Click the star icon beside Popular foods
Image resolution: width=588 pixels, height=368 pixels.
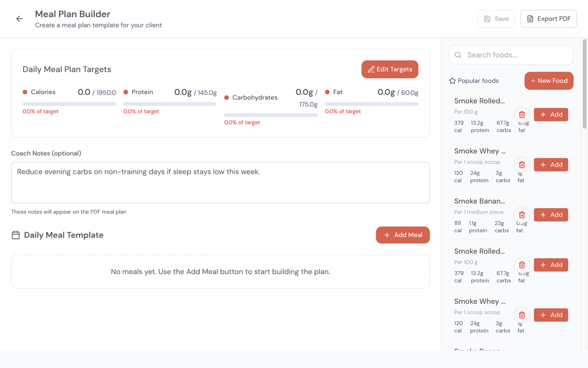(452, 80)
